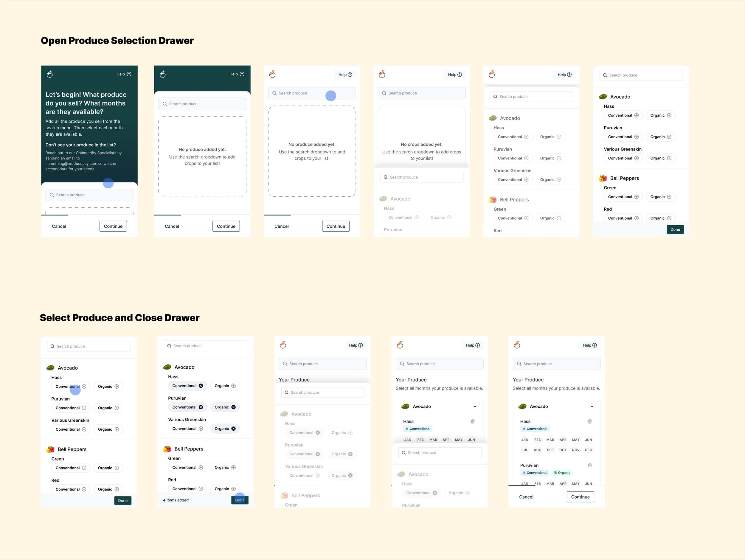The width and height of the screenshot is (745, 560).
Task: Click the Bell Peppers icon in the '4 items added' drawer
Action: [x=167, y=449]
